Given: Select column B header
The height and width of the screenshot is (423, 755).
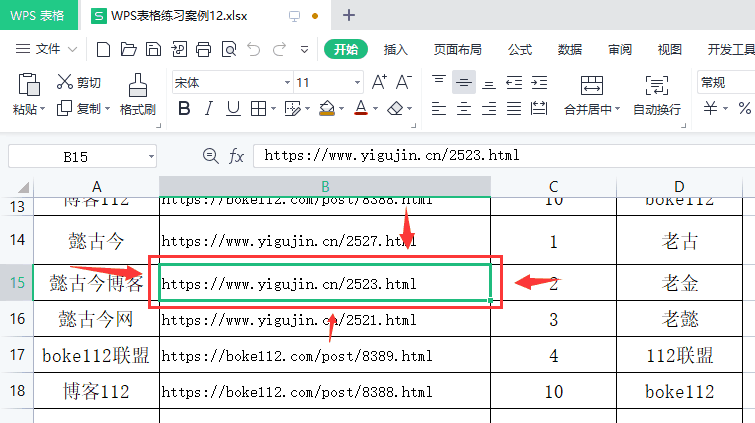Looking at the screenshot, I should tap(325, 186).
